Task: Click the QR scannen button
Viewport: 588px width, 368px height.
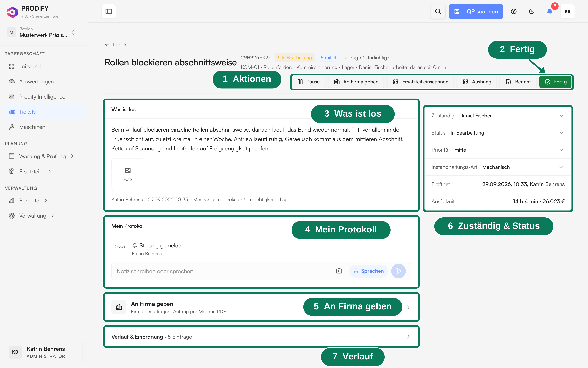Action: [x=476, y=11]
